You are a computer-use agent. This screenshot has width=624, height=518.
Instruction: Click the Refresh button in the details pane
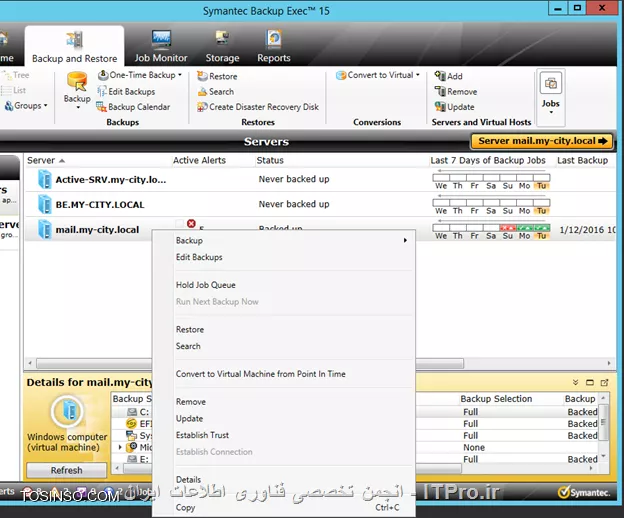pos(66,470)
